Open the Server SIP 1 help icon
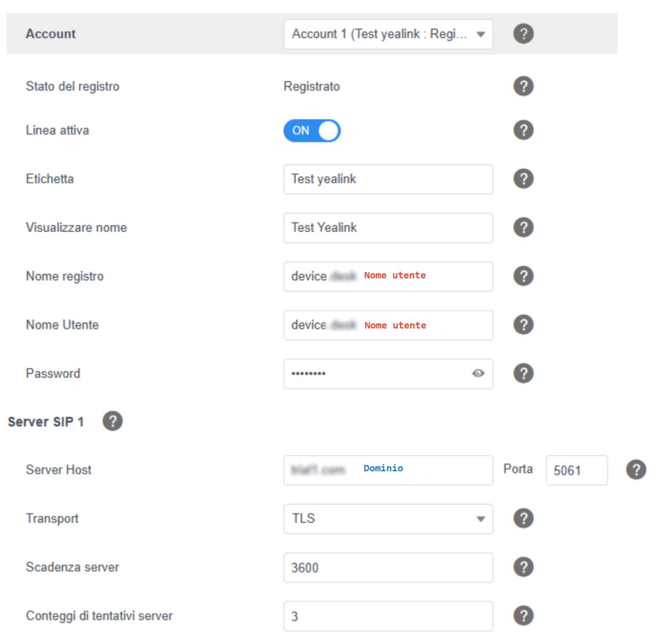Viewport: 672px width, 643px height. tap(113, 421)
